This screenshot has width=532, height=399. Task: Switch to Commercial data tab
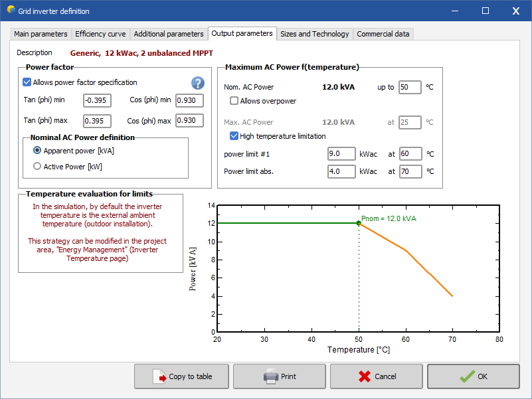pyautogui.click(x=383, y=34)
